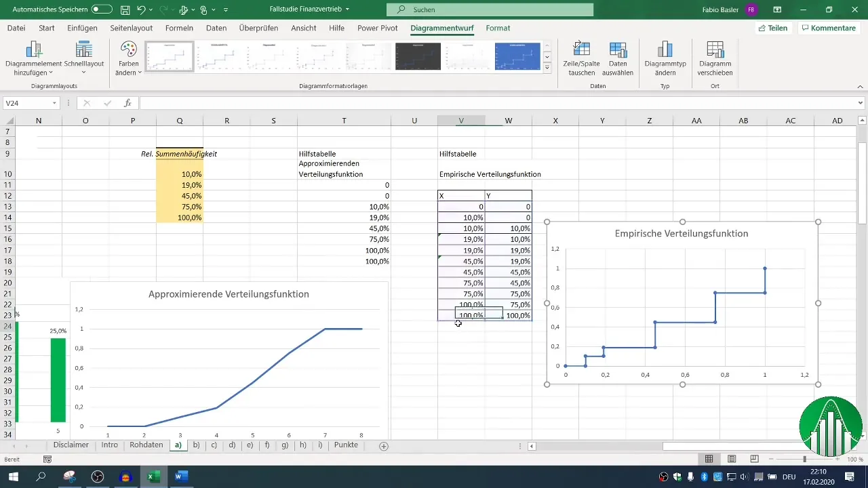Open the Datei menu
Viewport: 868px width, 488px height.
coord(16,28)
